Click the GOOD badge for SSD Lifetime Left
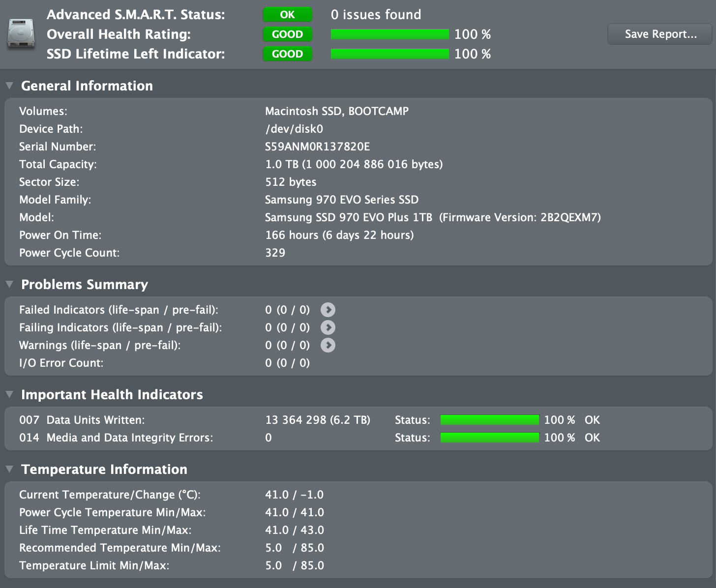 tap(287, 54)
